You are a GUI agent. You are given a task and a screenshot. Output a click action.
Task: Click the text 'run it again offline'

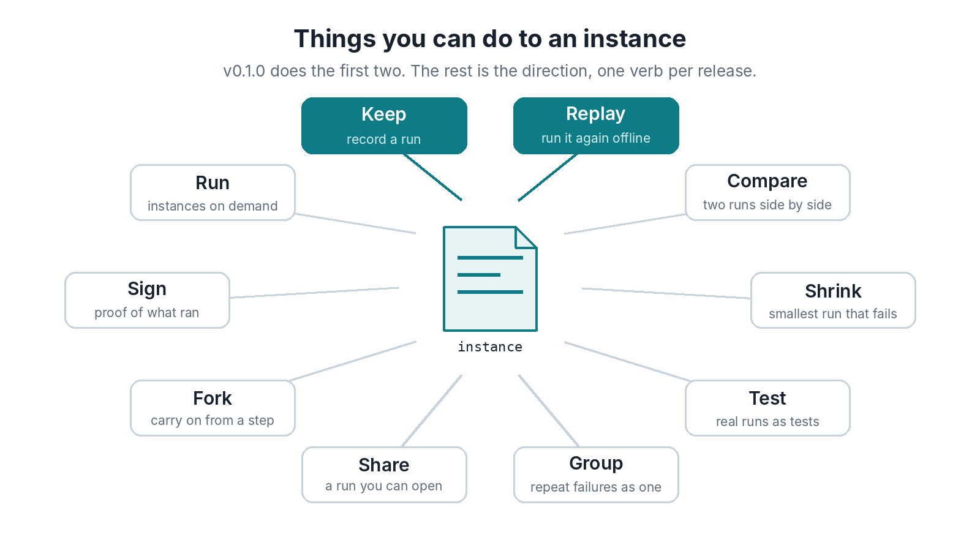(x=596, y=138)
